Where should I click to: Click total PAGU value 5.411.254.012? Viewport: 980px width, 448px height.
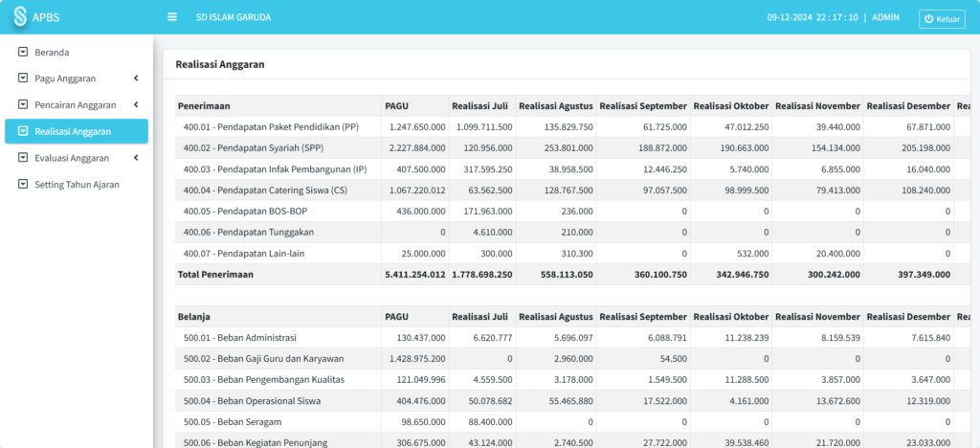[x=415, y=275]
